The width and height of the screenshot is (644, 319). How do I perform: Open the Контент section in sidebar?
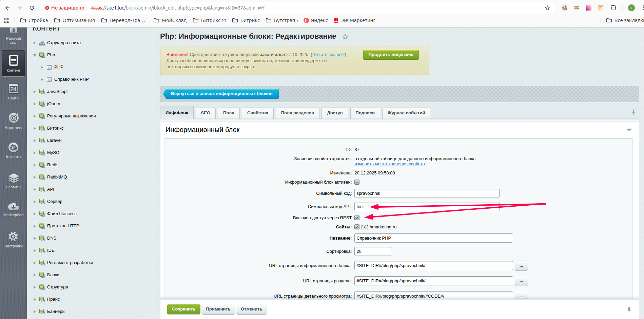tap(13, 63)
